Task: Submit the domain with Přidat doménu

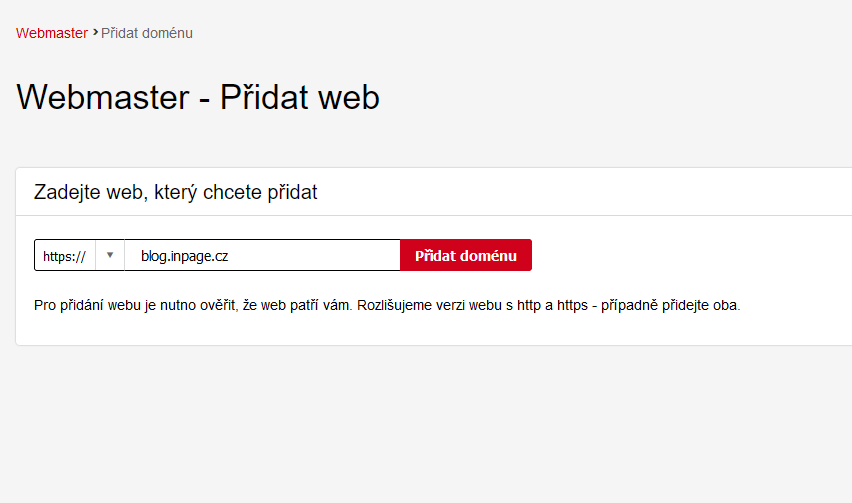Action: click(x=465, y=255)
